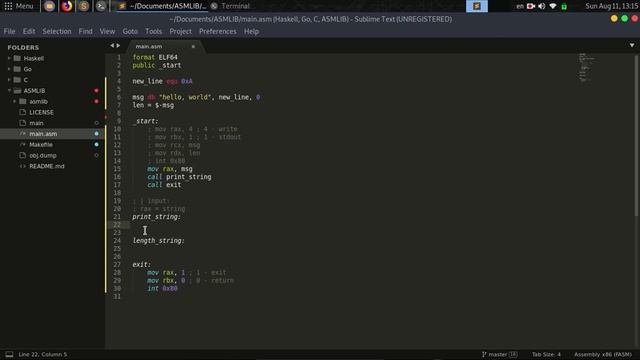
Task: Open the git master branch indicator
Action: [x=499, y=354]
